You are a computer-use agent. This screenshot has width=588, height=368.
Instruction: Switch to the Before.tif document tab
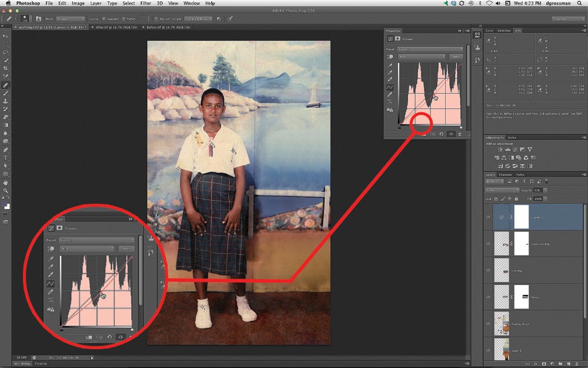click(x=168, y=28)
